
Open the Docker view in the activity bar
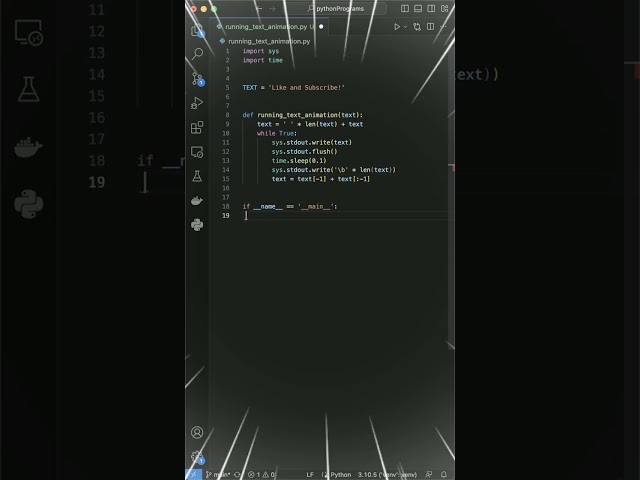click(x=197, y=200)
